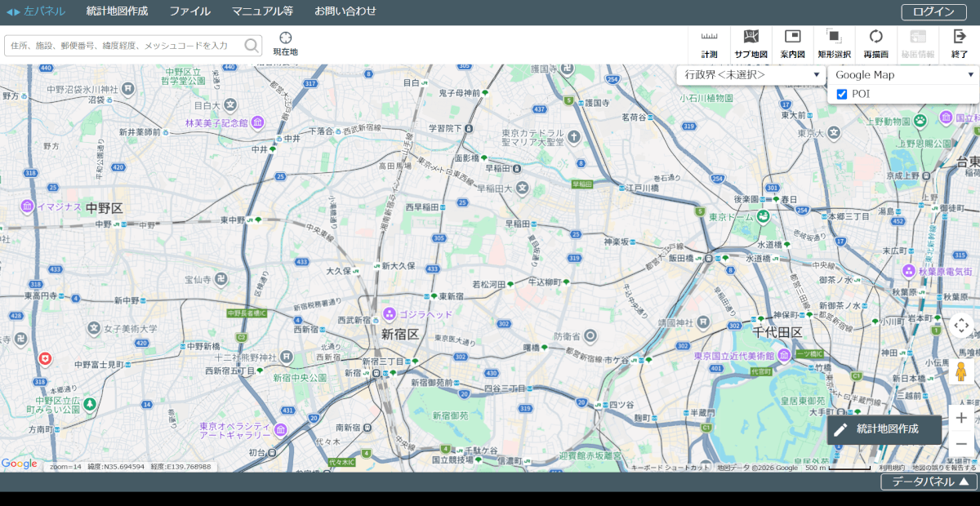The width and height of the screenshot is (980, 506).
Task: Click the 統計地図作成 pencil button on map
Action: [x=885, y=429]
